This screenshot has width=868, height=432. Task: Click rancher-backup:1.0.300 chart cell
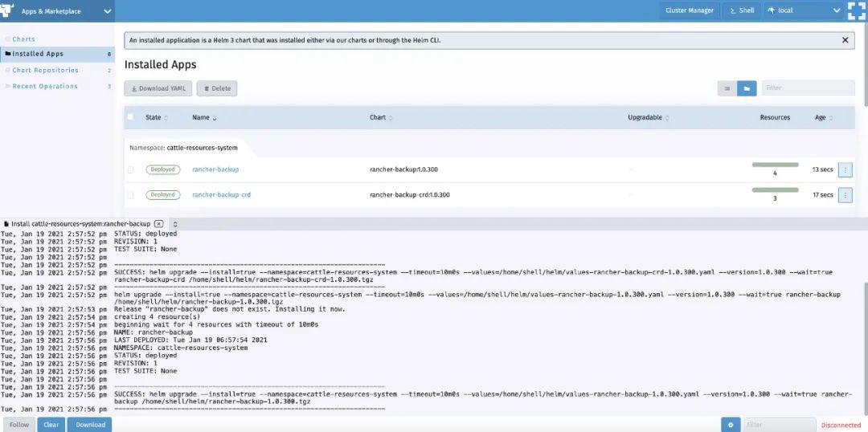403,169
